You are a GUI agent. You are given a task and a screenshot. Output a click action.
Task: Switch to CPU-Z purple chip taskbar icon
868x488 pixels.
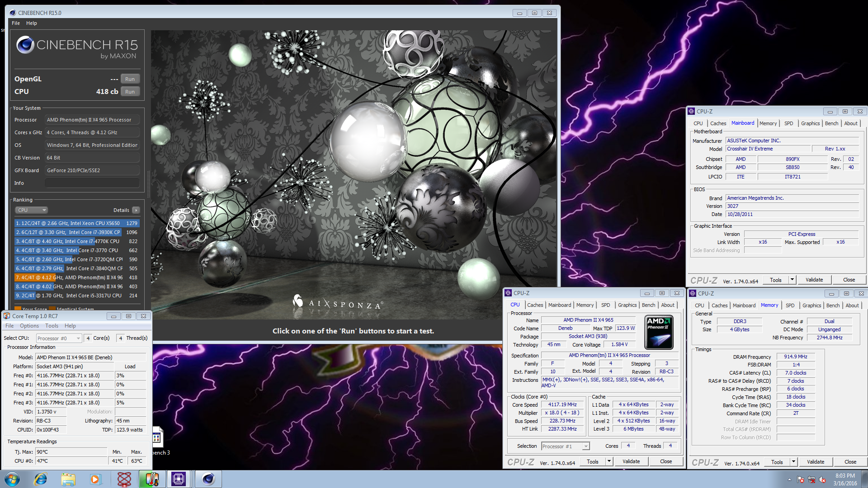tap(179, 479)
